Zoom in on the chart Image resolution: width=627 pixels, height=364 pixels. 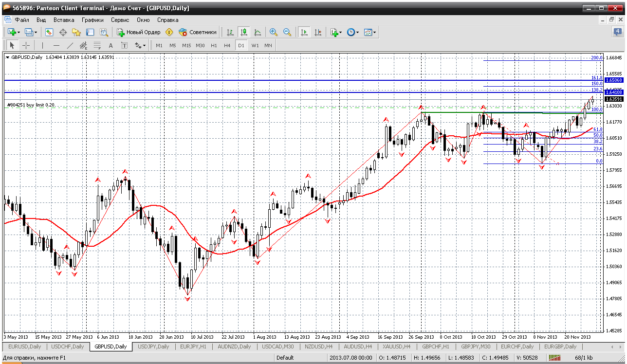(x=274, y=32)
